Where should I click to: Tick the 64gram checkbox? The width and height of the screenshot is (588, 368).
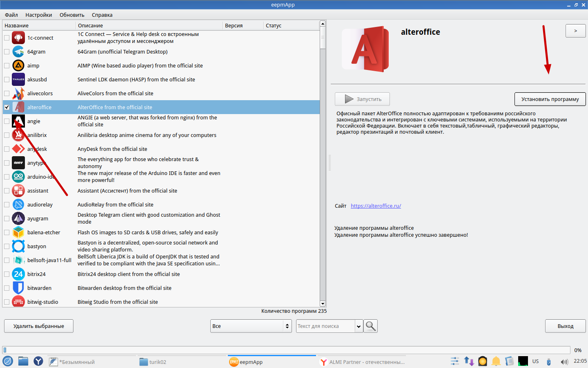(7, 52)
